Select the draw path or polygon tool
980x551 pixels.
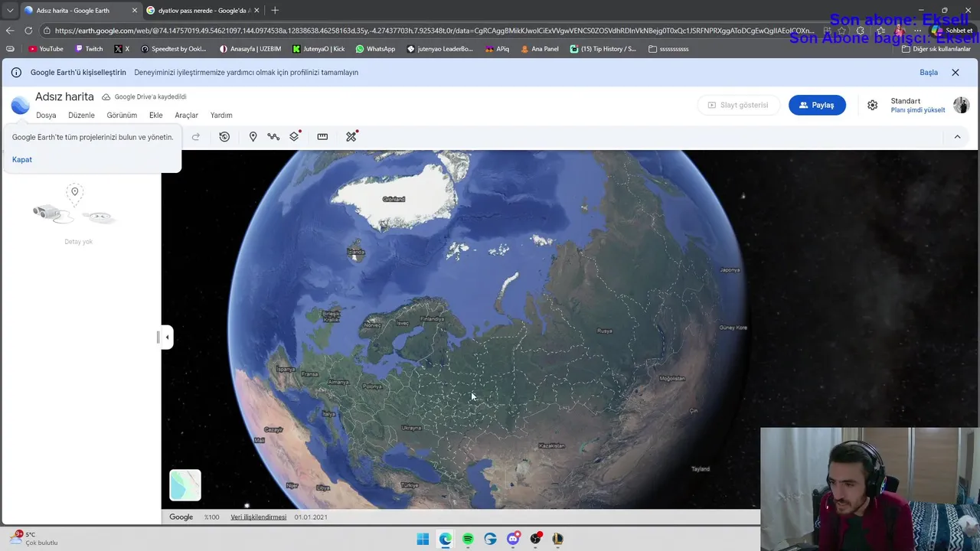click(x=273, y=136)
